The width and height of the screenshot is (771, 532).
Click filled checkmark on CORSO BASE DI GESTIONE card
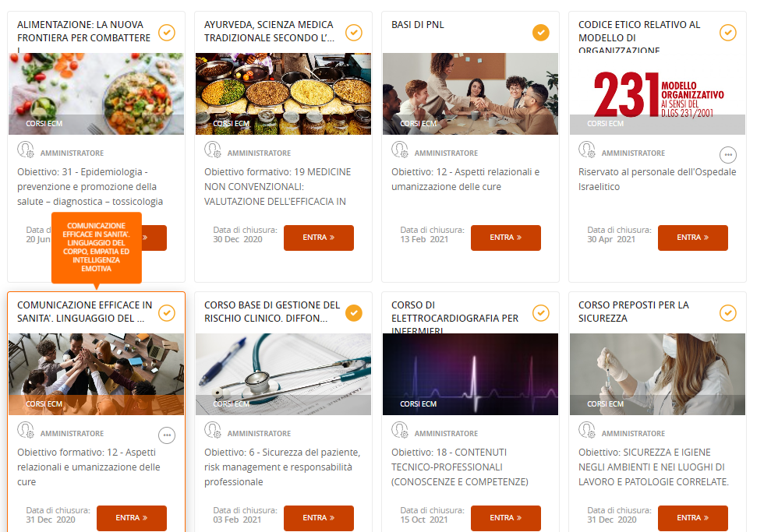point(354,313)
